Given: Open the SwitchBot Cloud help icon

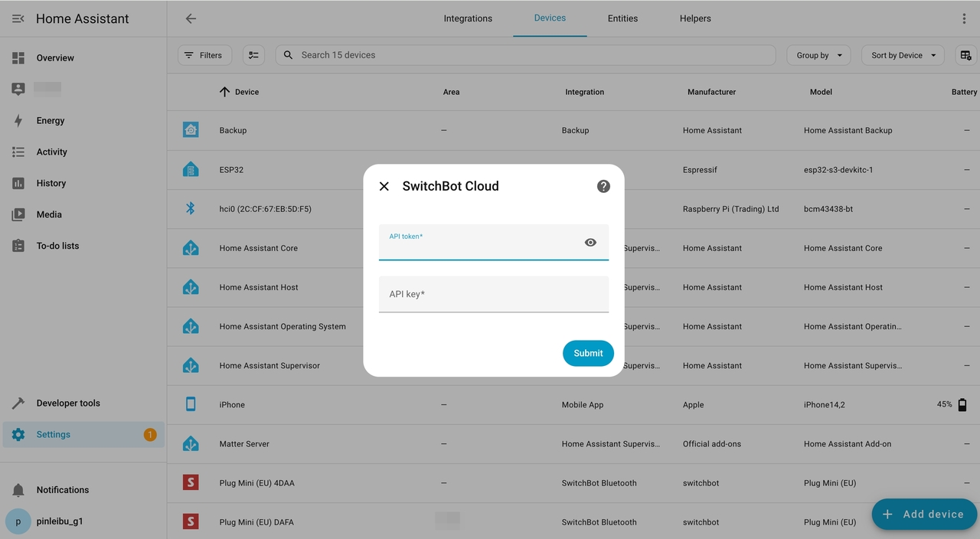Looking at the screenshot, I should click(x=603, y=186).
